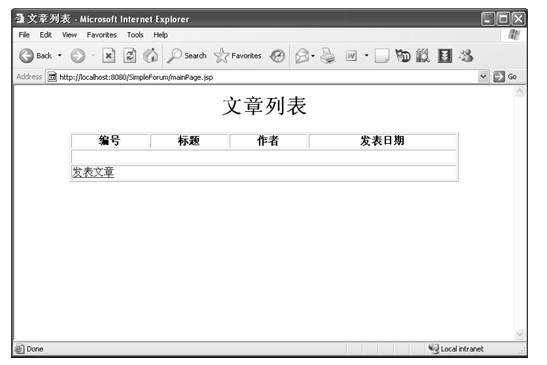Click the 发表日期 column header

[x=382, y=141]
